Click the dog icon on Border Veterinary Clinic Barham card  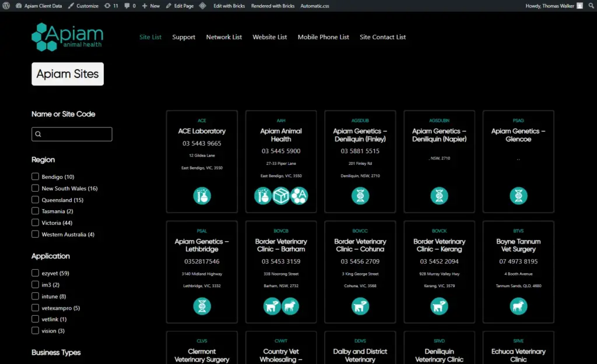pyautogui.click(x=272, y=306)
